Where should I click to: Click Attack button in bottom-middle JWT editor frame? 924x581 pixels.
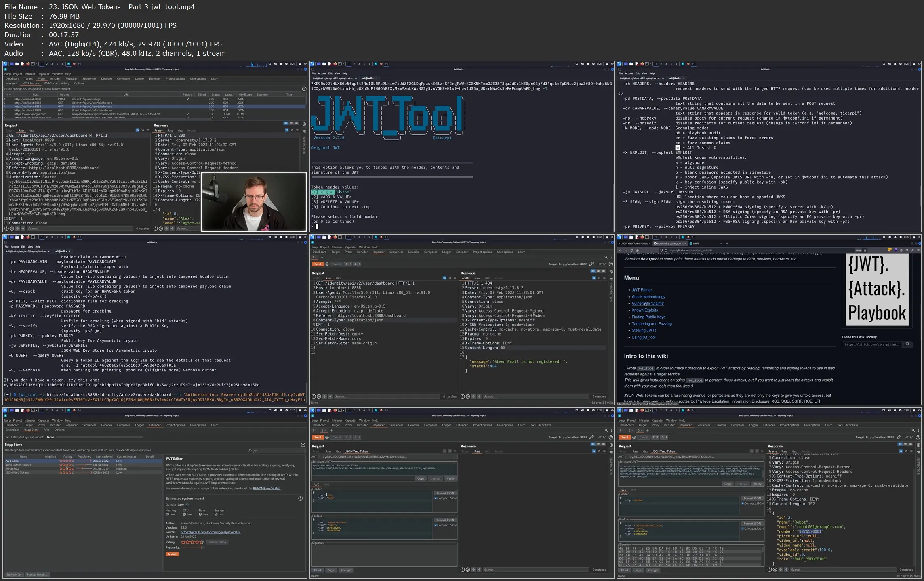[318, 570]
